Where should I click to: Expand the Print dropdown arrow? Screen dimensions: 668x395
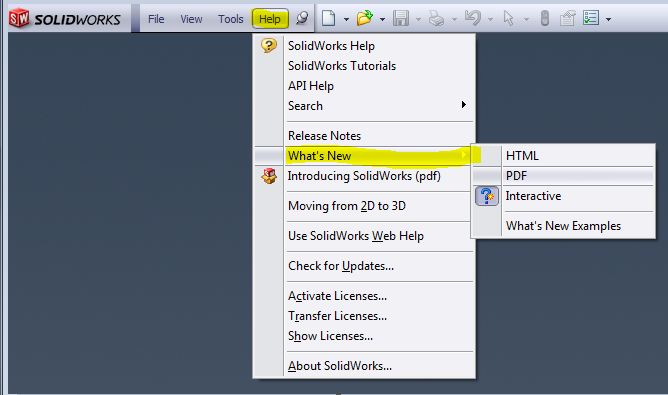pos(454,19)
